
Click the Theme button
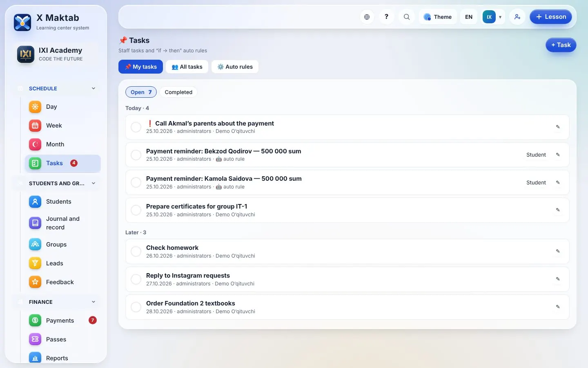point(438,17)
